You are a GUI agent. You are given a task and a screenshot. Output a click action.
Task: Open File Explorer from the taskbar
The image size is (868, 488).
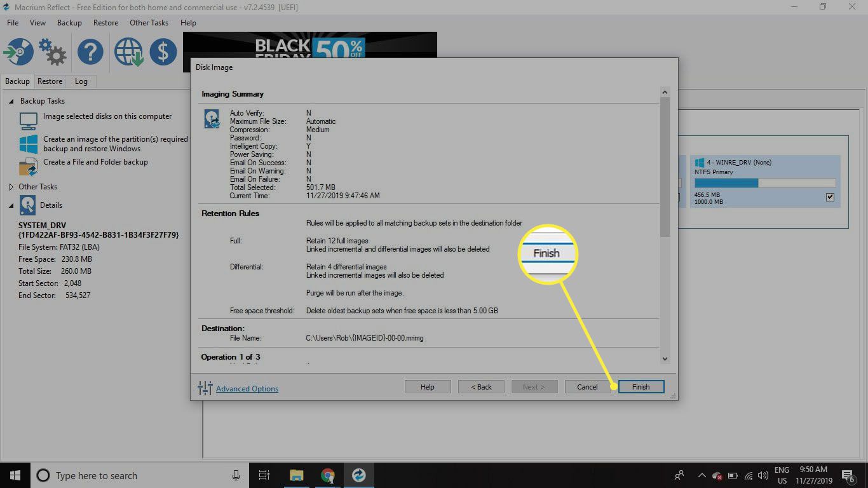click(x=296, y=475)
